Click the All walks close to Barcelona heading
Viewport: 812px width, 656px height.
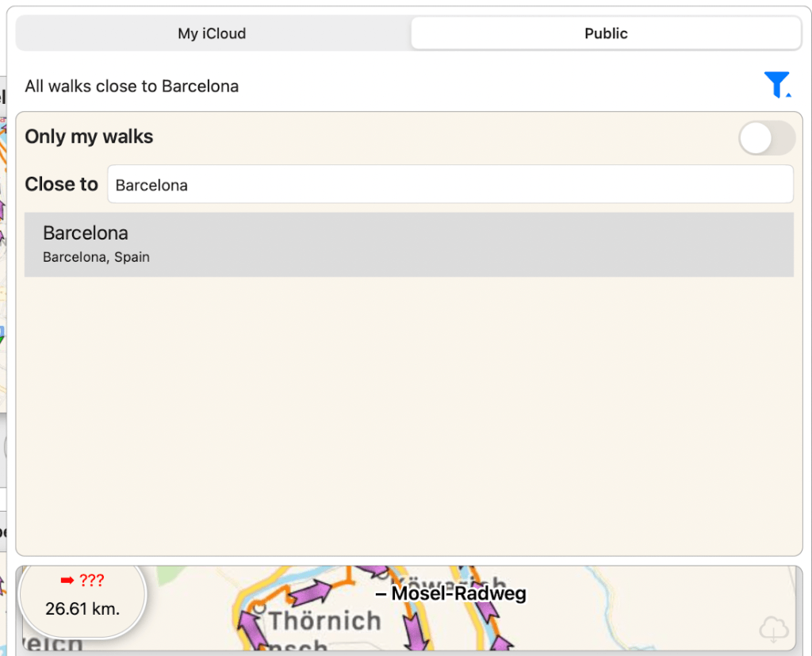click(132, 86)
